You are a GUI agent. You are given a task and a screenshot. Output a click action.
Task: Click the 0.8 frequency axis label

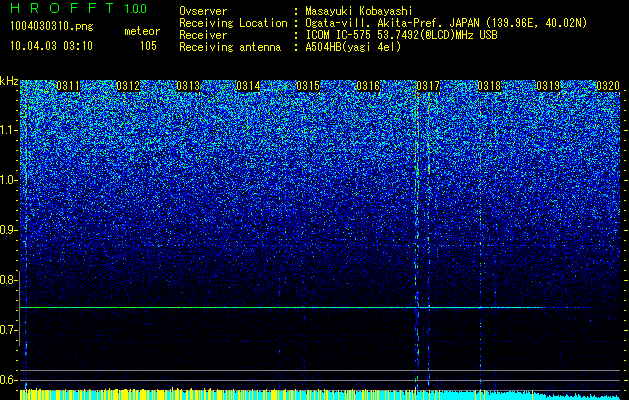pos(9,280)
